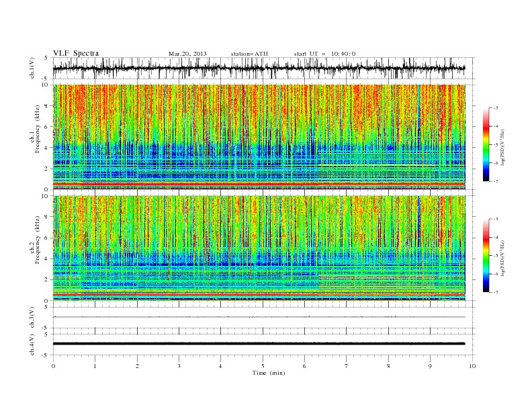Click the time axis tick label '1'

[x=95, y=366]
